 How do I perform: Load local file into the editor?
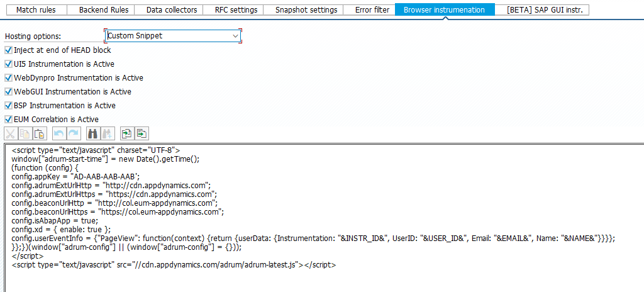pyautogui.click(x=127, y=133)
